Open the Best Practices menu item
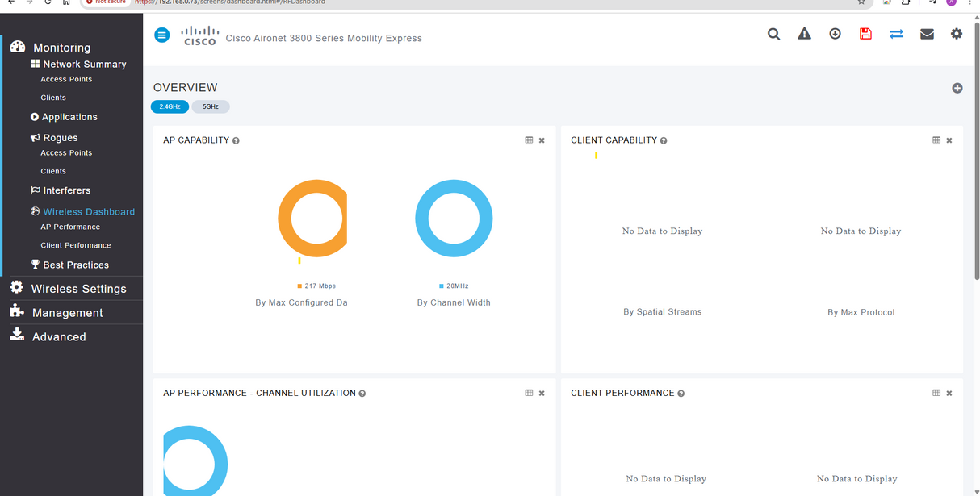This screenshot has height=496, width=980. click(76, 265)
